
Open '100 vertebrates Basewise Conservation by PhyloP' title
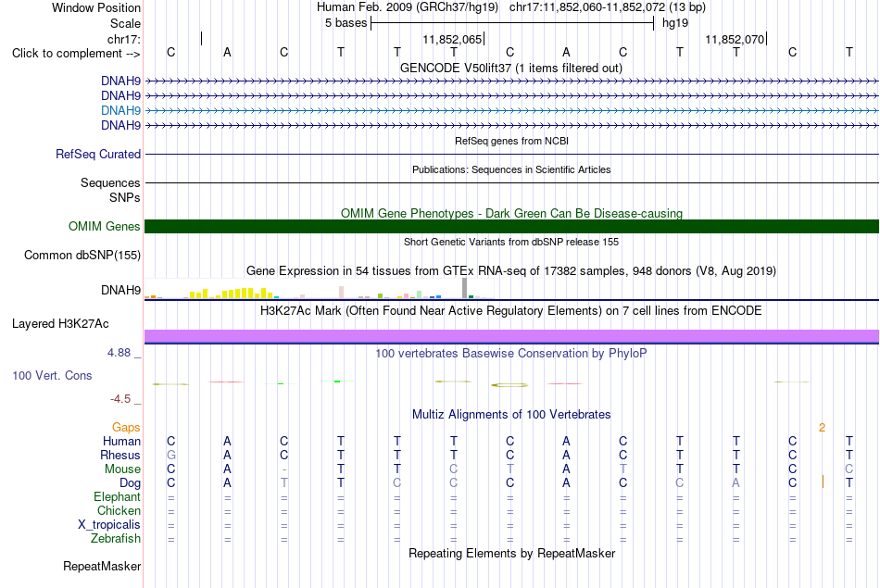point(511,354)
